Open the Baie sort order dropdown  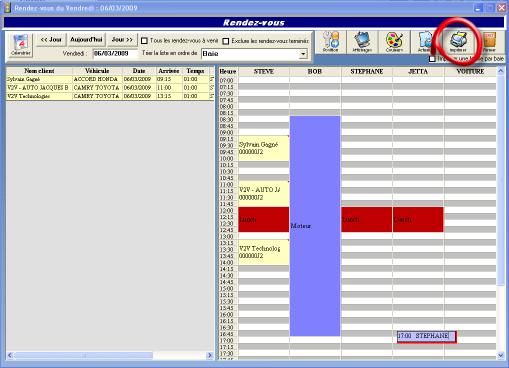pyautogui.click(x=303, y=54)
